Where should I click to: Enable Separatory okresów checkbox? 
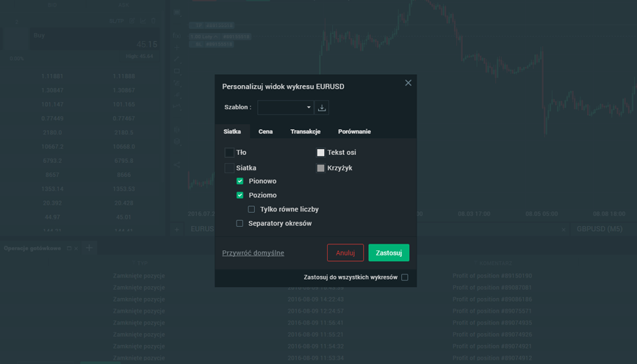[240, 224]
